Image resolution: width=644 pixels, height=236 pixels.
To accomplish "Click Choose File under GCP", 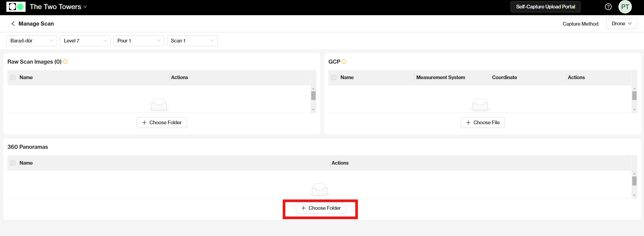I will click(x=482, y=123).
